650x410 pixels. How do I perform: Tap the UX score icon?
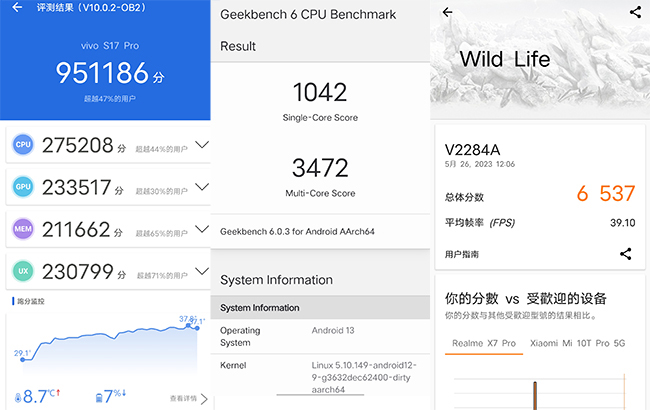pos(23,271)
